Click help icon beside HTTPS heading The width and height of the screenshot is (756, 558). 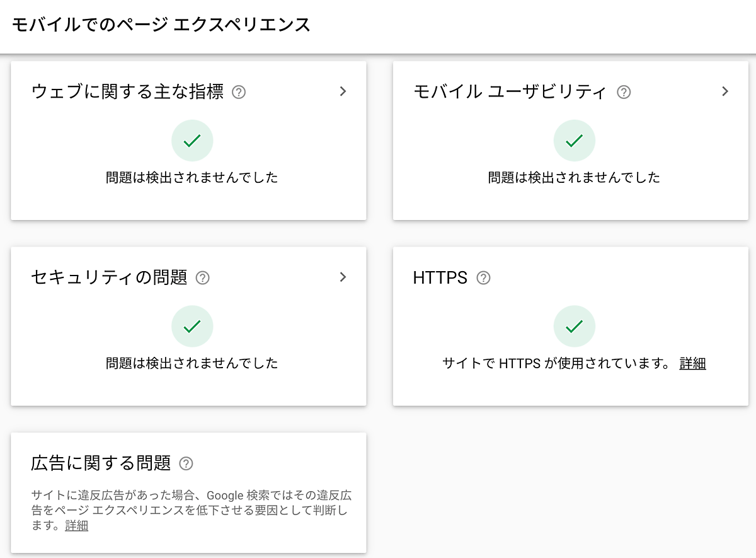point(483,277)
